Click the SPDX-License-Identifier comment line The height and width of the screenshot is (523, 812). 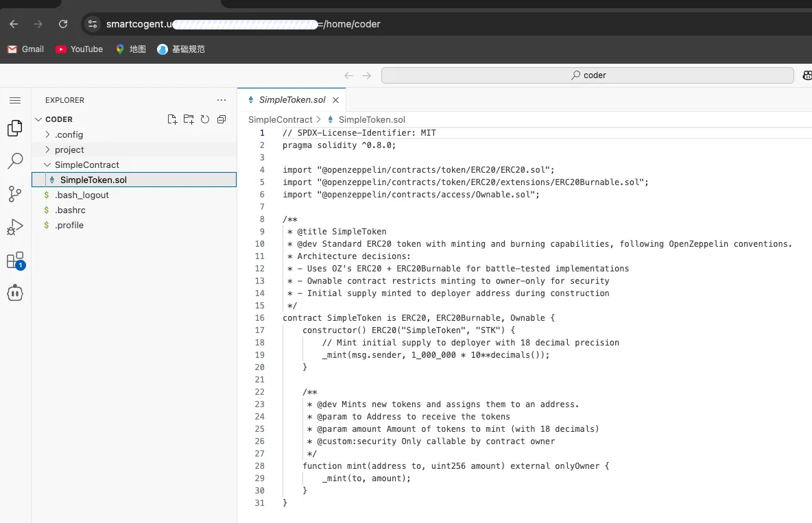[x=359, y=133]
